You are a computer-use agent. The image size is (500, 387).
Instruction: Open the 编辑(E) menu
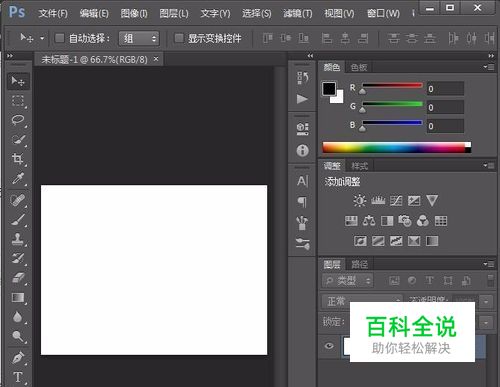(x=94, y=13)
